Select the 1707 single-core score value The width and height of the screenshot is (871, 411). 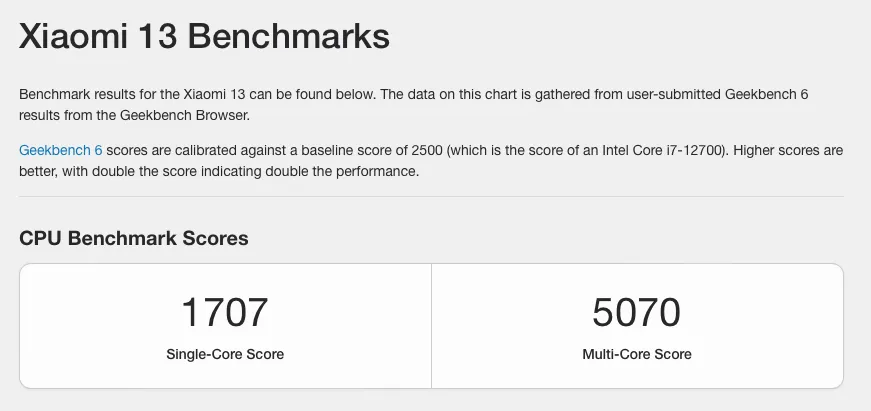[225, 313]
